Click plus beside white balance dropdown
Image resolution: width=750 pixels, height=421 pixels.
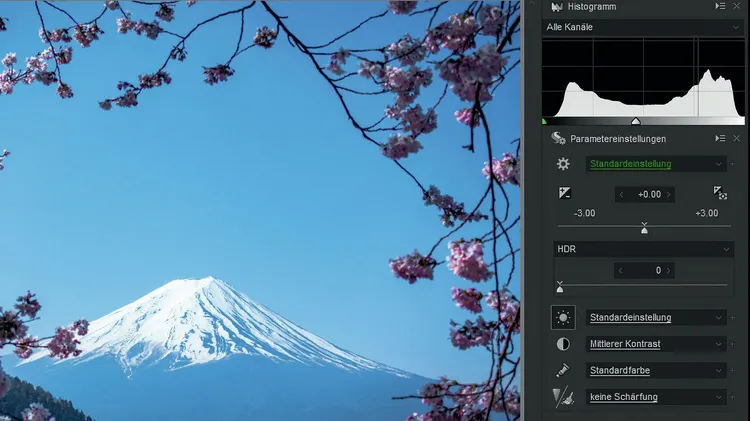[732, 318]
